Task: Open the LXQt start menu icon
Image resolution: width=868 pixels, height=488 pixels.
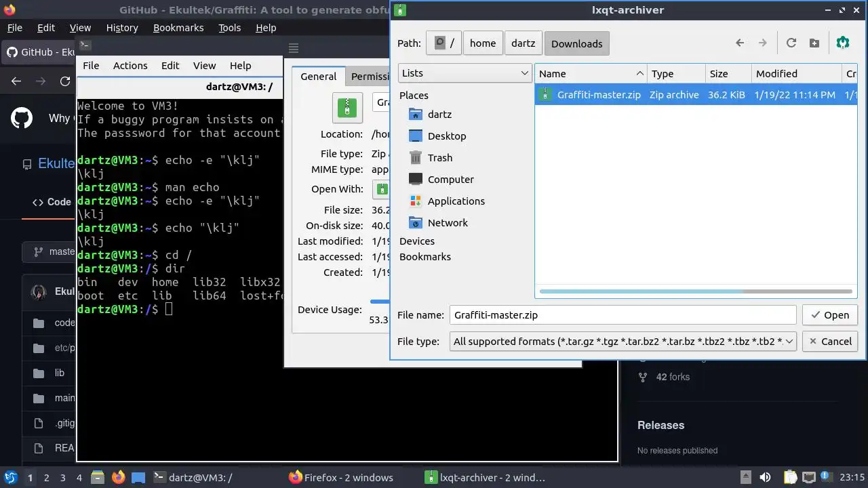Action: point(10,478)
